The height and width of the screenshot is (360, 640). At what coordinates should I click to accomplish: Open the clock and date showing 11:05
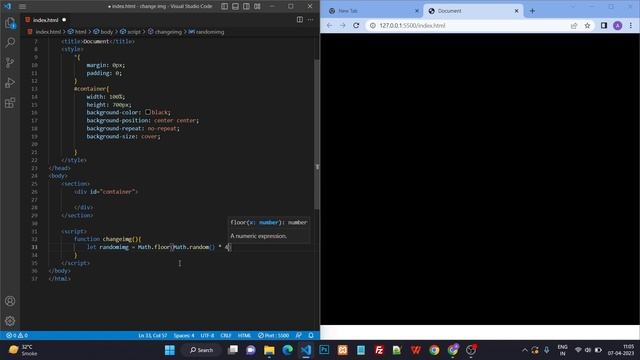click(621, 350)
